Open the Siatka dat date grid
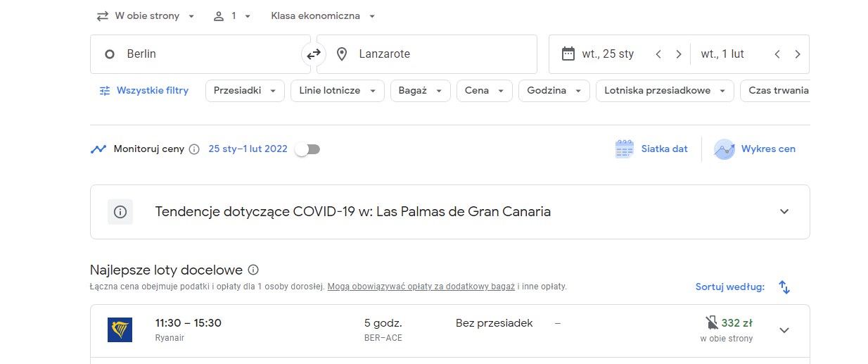The image size is (868, 364). click(x=651, y=149)
